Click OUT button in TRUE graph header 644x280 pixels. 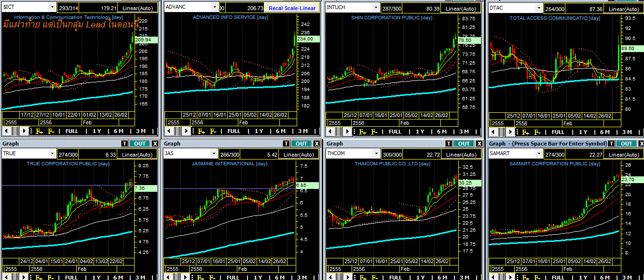tap(139, 144)
